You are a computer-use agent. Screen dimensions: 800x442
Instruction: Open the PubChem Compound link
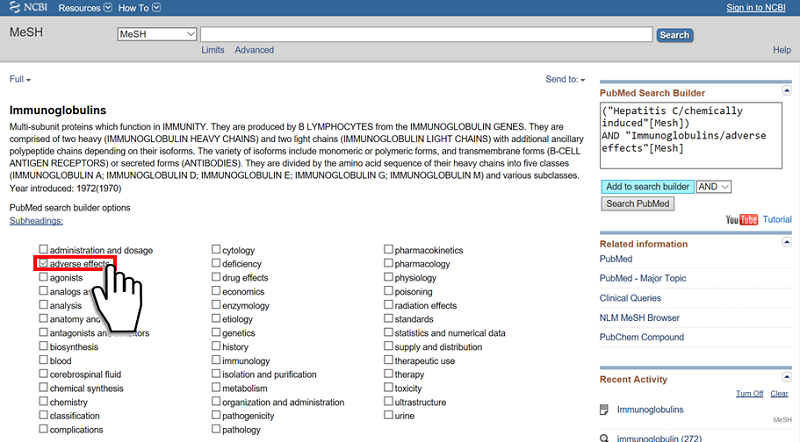click(641, 337)
